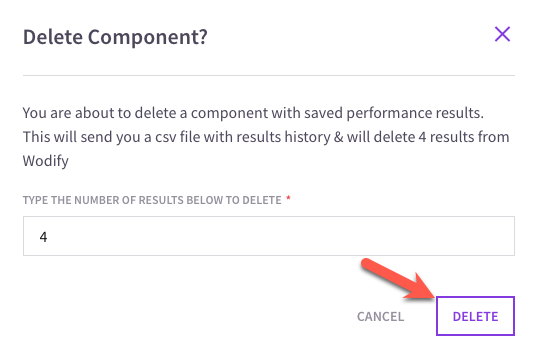This screenshot has height=360, width=536.
Task: Click the 'Type the number of results' label
Action: pyautogui.click(x=152, y=200)
